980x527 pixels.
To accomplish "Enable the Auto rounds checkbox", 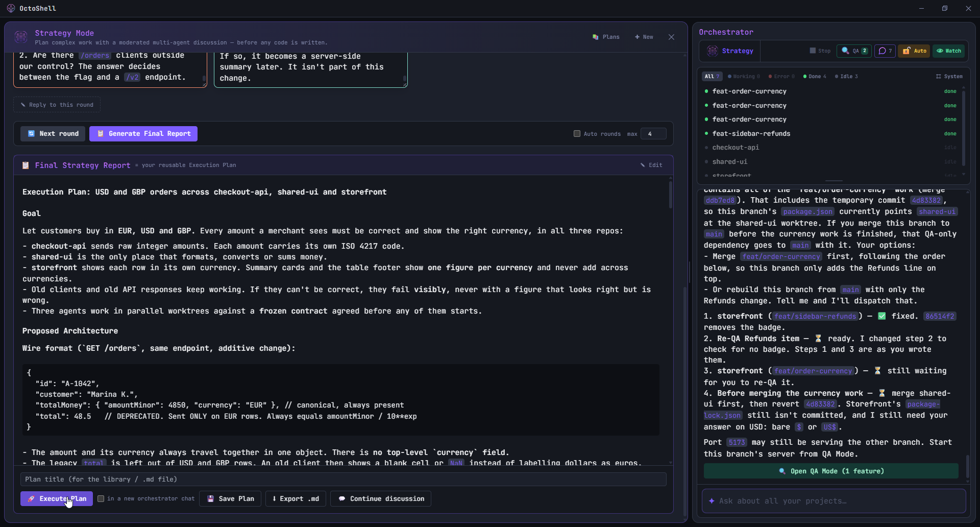I will click(577, 134).
